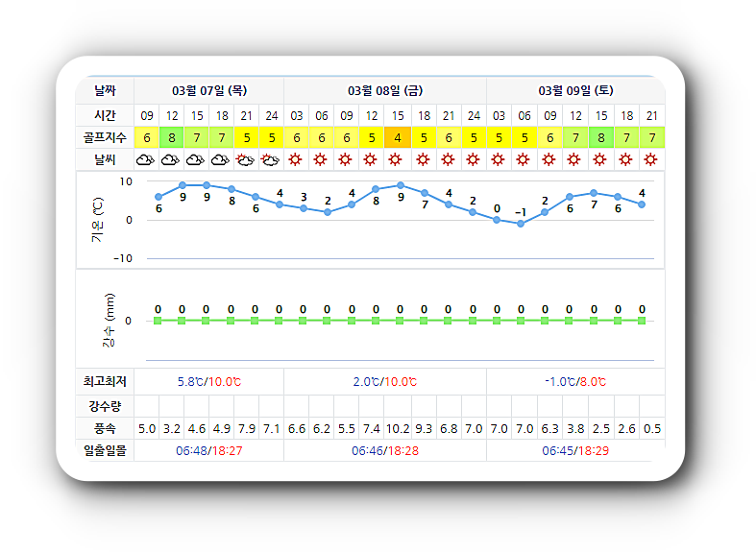Select the 날씨 row label
Image resolution: width=756 pixels, height=552 pixels.
(x=105, y=160)
